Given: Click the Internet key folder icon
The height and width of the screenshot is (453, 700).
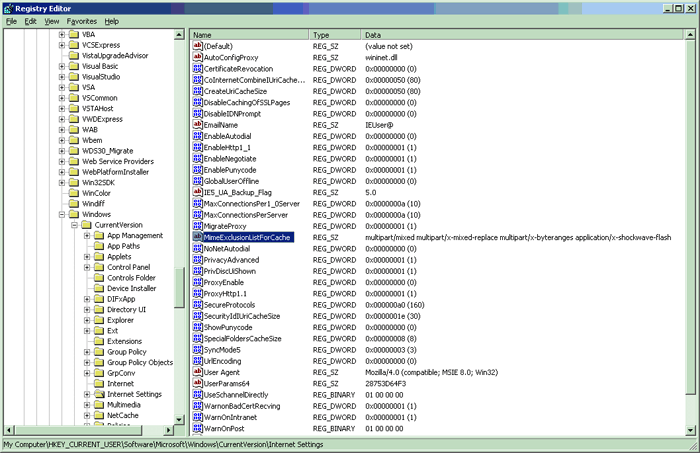Looking at the screenshot, I should 99,383.
